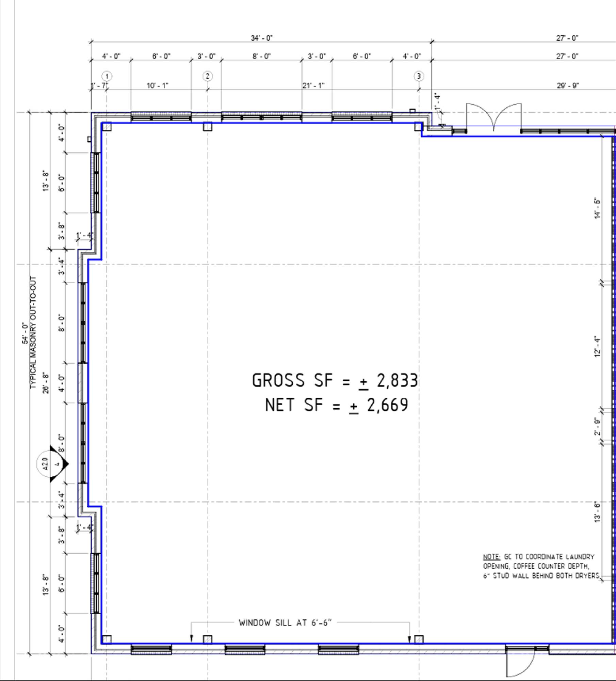Image resolution: width=616 pixels, height=681 pixels.
Task: Click the 28'-8" vertical dimension
Action: click(46, 383)
